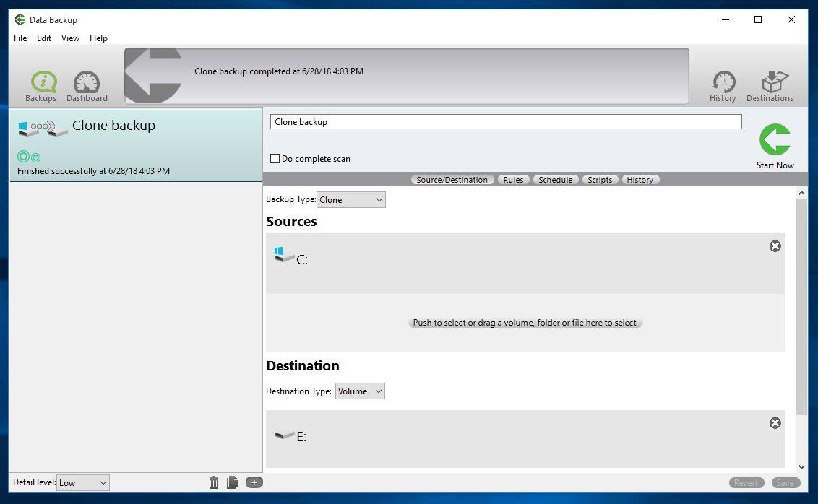This screenshot has height=504, width=818.
Task: Enable the Do complete scan checkbox
Action: pyautogui.click(x=275, y=159)
